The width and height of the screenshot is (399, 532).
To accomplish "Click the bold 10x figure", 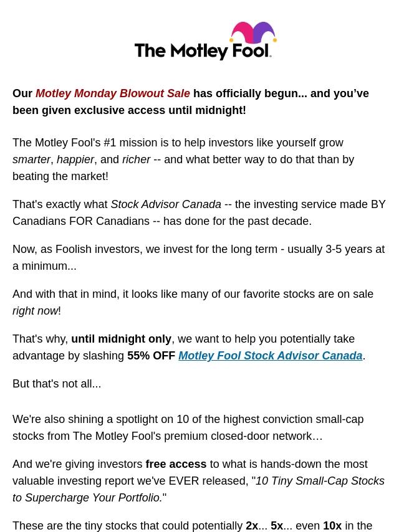I will pyautogui.click(x=332, y=526).
